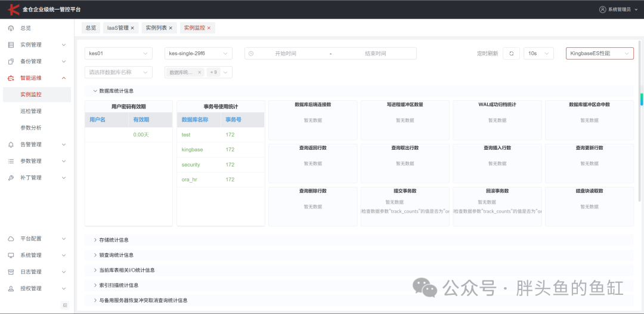Remove the 数据库统... tag
644x314 pixels.
199,72
